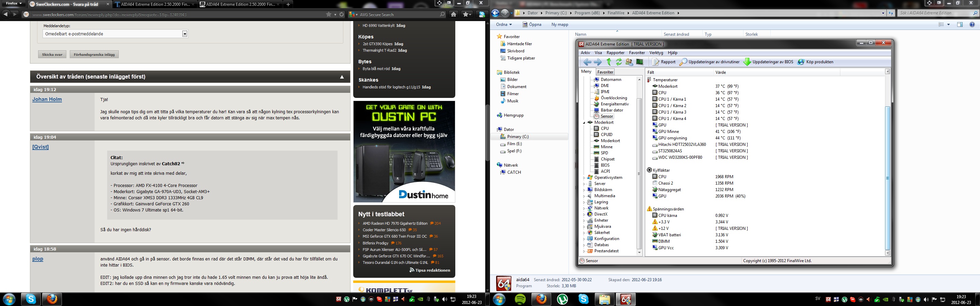Click Öppna in Explorer toolbar
The height and width of the screenshot is (306, 980).
(x=532, y=24)
